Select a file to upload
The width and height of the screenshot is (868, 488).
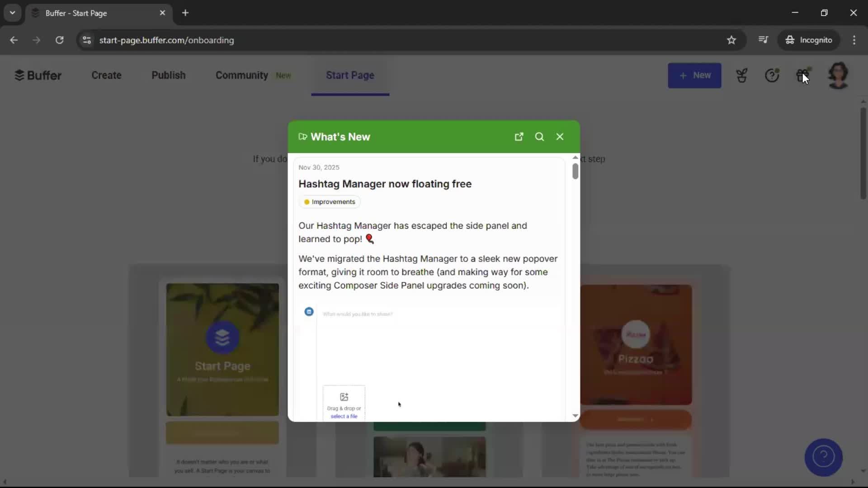344,416
